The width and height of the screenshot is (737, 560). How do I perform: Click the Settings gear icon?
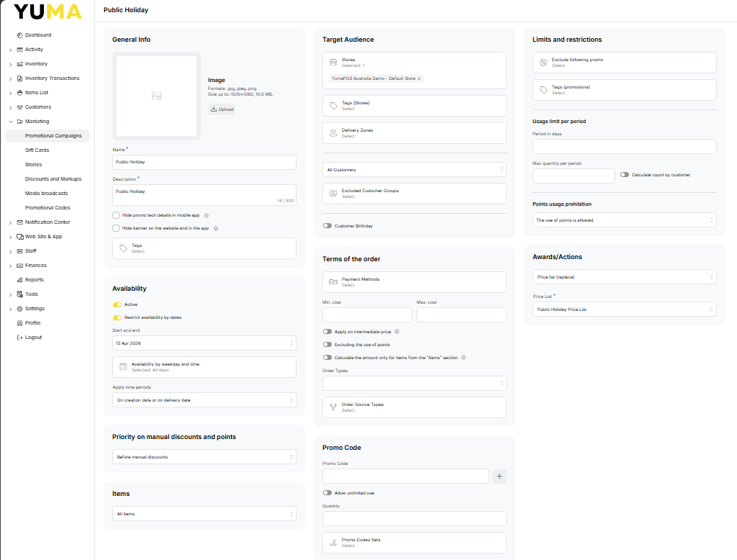(19, 309)
